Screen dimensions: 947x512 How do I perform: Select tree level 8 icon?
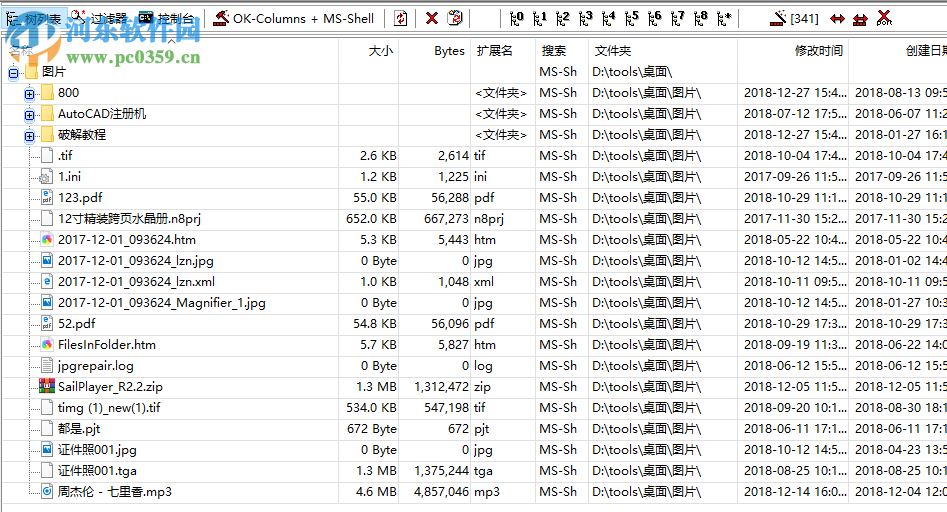[x=700, y=19]
